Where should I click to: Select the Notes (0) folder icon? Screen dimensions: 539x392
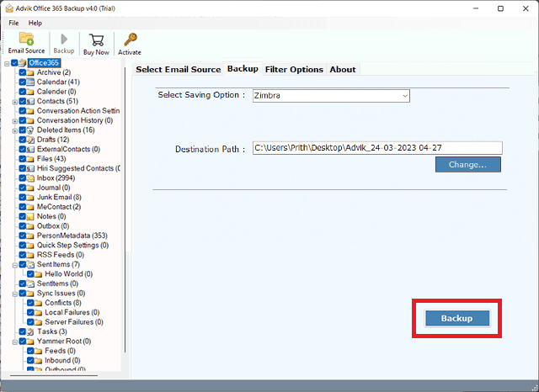(30, 216)
